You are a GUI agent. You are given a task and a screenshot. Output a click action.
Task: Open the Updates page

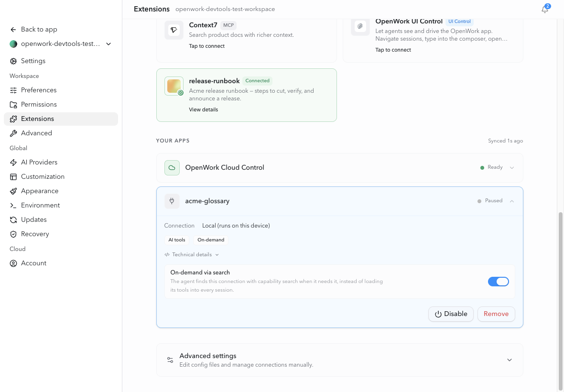click(61, 220)
